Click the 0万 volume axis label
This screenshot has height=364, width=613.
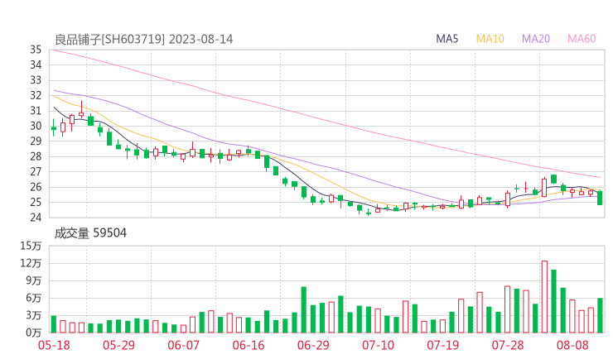pyautogui.click(x=34, y=333)
